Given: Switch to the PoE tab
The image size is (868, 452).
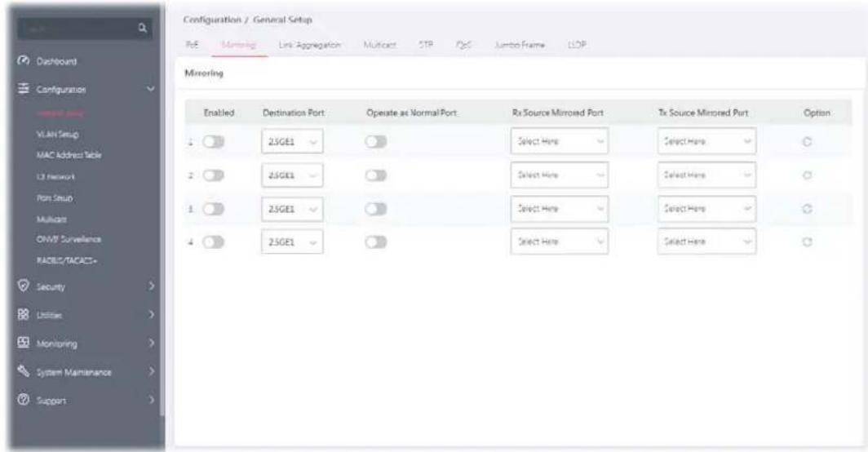Looking at the screenshot, I should (x=192, y=45).
